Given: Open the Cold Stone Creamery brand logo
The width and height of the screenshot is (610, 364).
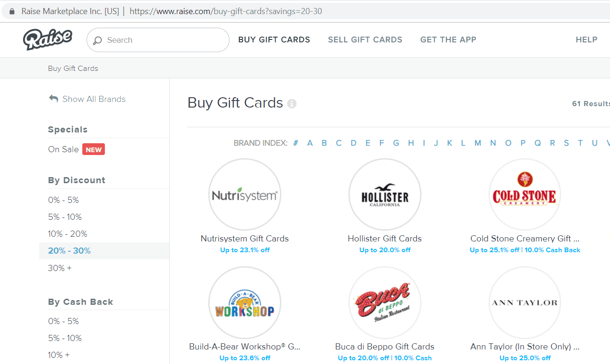Looking at the screenshot, I should click(524, 194).
